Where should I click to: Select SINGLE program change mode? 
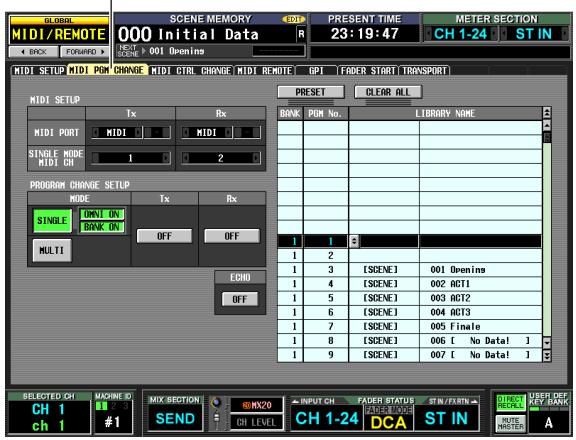[x=52, y=221]
